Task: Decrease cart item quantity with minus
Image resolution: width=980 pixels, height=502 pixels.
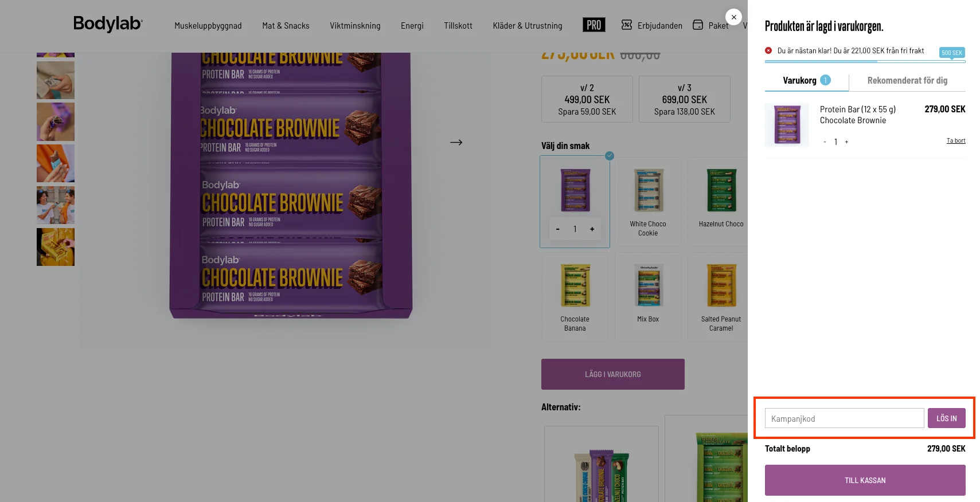Action: [x=825, y=142]
